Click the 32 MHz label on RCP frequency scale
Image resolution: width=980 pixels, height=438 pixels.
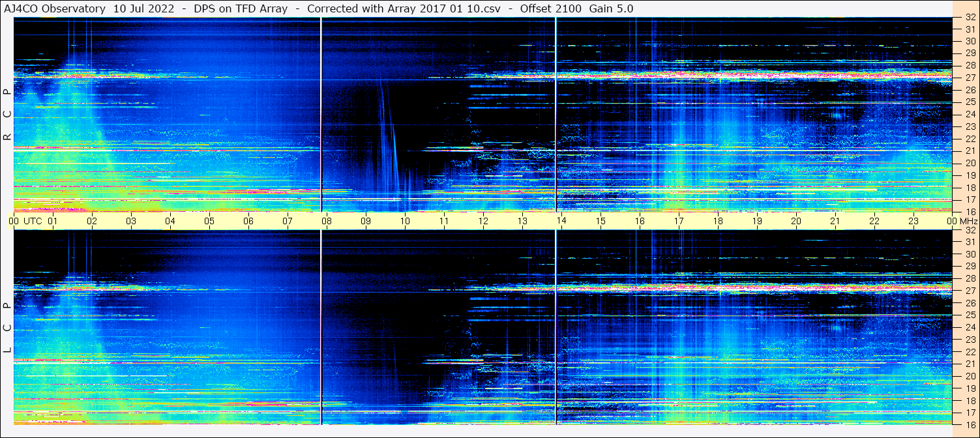pyautogui.click(x=970, y=18)
